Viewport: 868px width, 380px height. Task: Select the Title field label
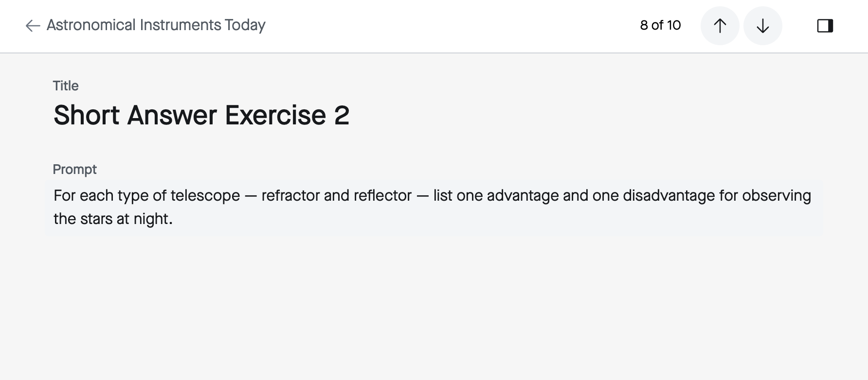click(66, 86)
